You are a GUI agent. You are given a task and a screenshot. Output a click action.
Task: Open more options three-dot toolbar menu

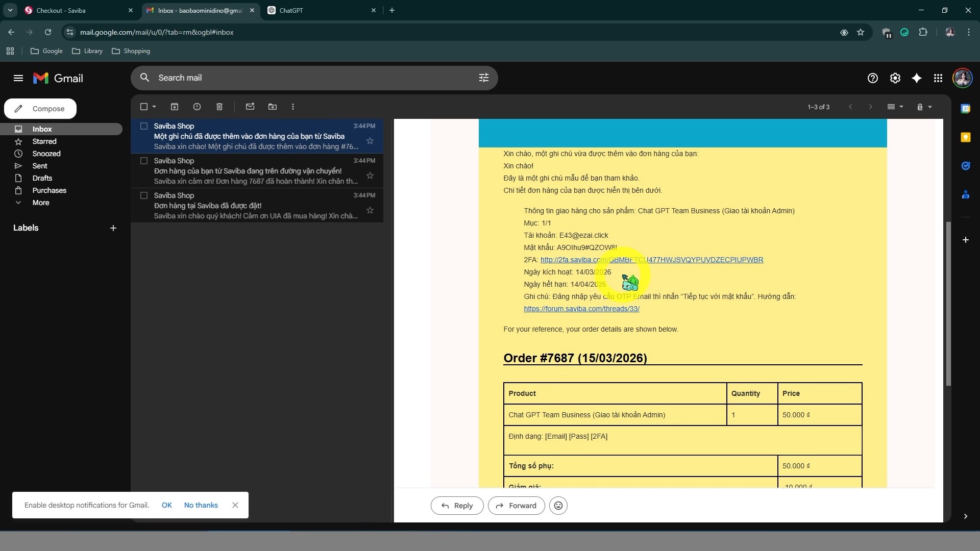pos(293,107)
